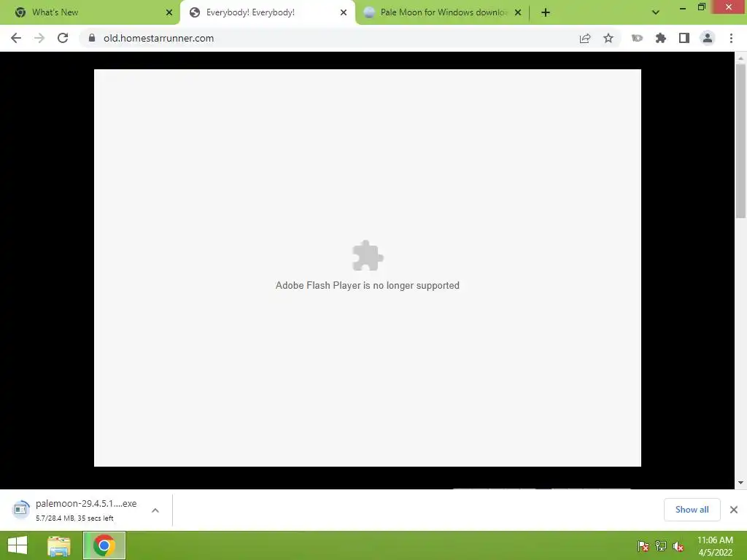Click the page vertical scrollbar thumb

click(x=740, y=141)
